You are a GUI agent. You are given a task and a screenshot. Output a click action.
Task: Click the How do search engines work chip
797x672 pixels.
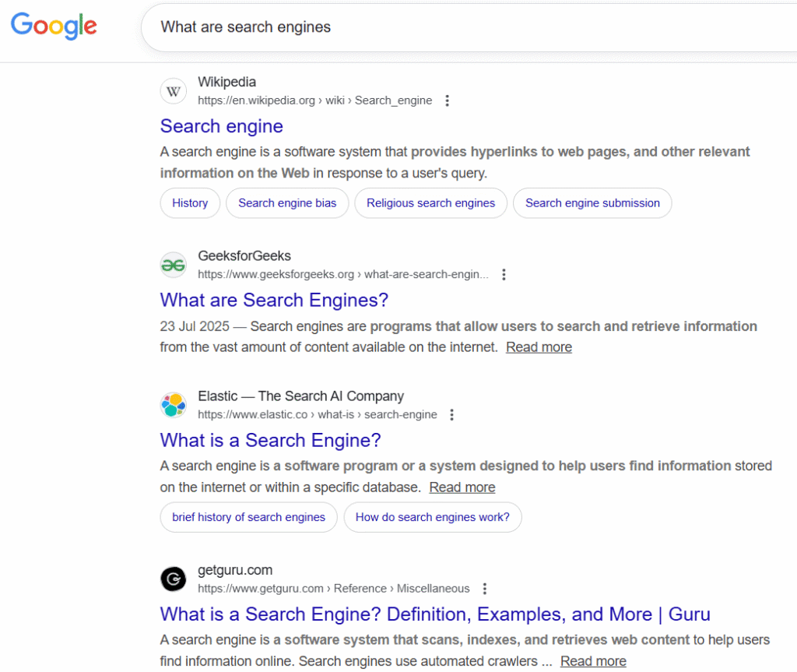click(x=433, y=517)
